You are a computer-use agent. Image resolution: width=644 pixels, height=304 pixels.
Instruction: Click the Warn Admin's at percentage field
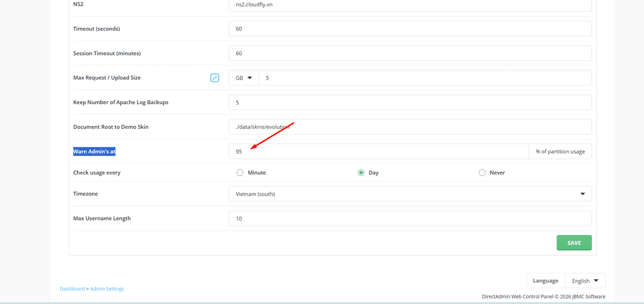coord(378,152)
